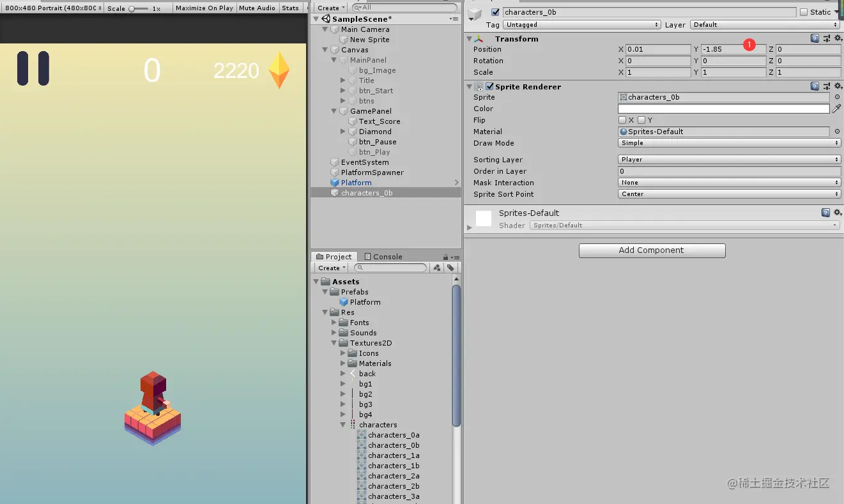
Task: Check the Flip X checkbox
Action: (x=622, y=120)
